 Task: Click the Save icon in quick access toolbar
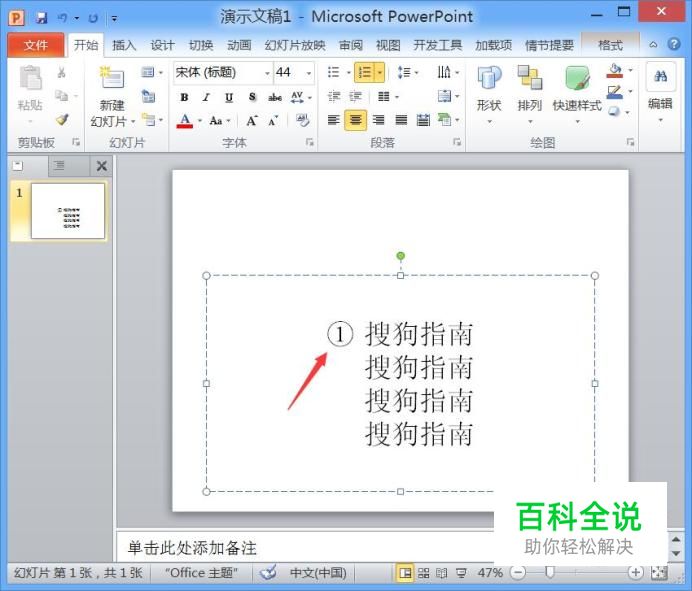41,18
